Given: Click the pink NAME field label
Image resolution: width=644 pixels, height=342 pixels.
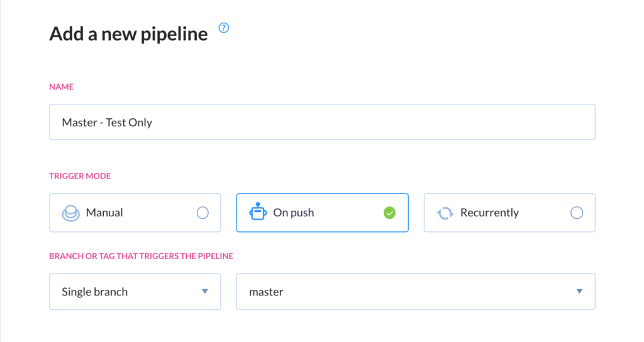Looking at the screenshot, I should click(61, 87).
